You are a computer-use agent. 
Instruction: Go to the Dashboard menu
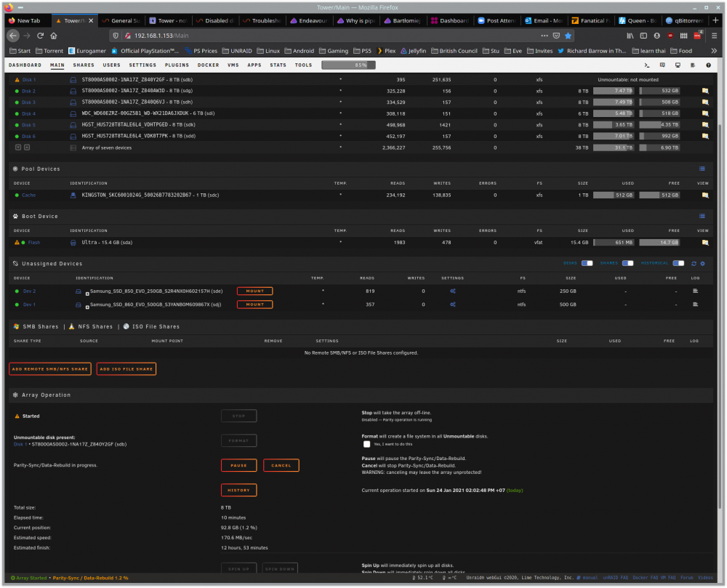25,65
